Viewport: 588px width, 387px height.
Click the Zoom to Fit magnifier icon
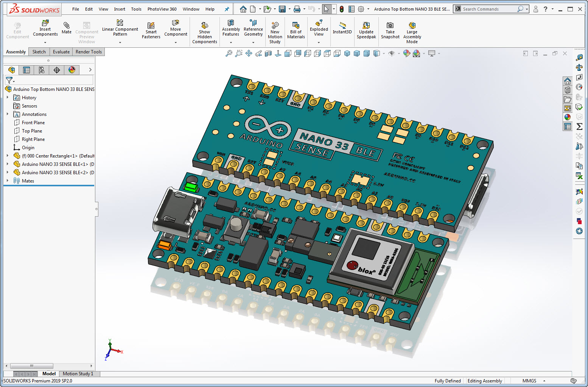click(x=229, y=53)
